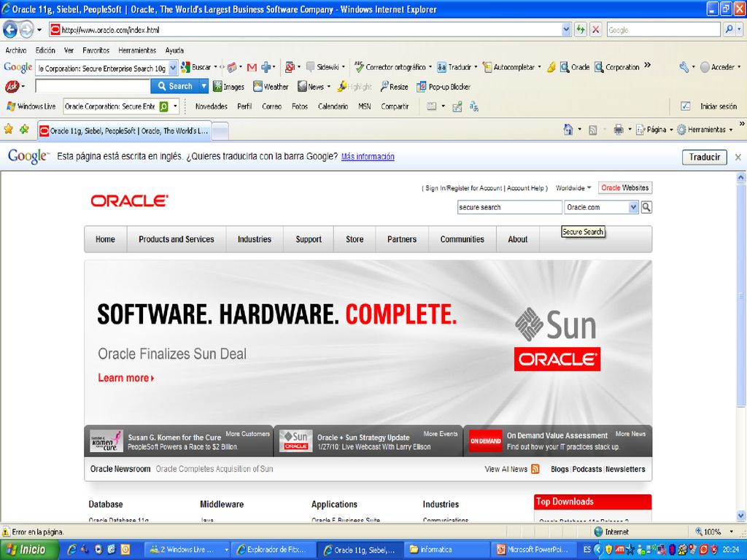Viewport: 747px width, 560px height.
Task: Open the Gmail icon in Google toolbar
Action: pyautogui.click(x=252, y=68)
